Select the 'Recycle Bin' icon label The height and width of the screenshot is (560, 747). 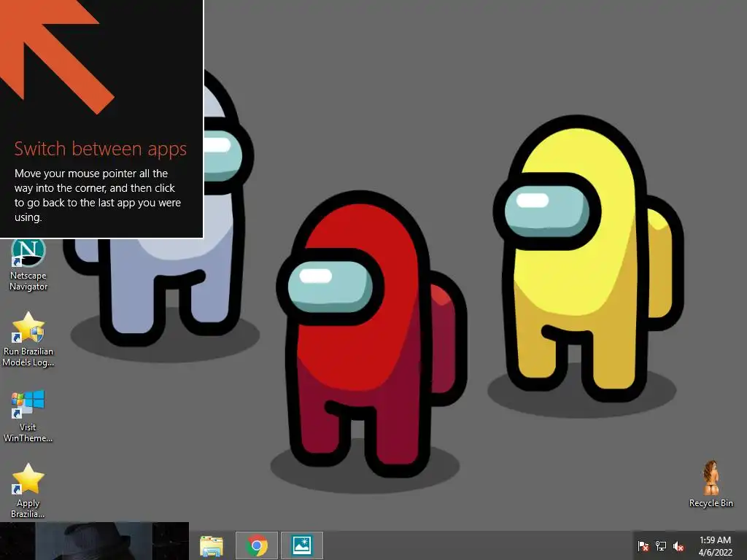(711, 503)
